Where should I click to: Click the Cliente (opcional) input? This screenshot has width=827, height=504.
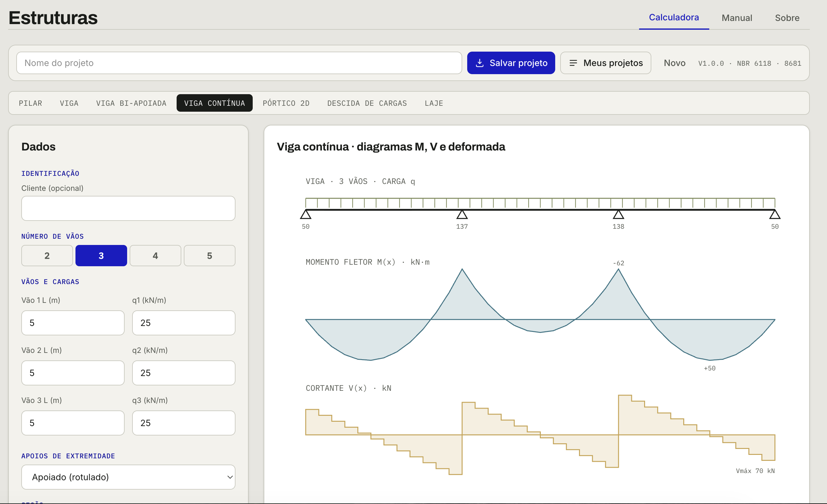pyautogui.click(x=128, y=209)
